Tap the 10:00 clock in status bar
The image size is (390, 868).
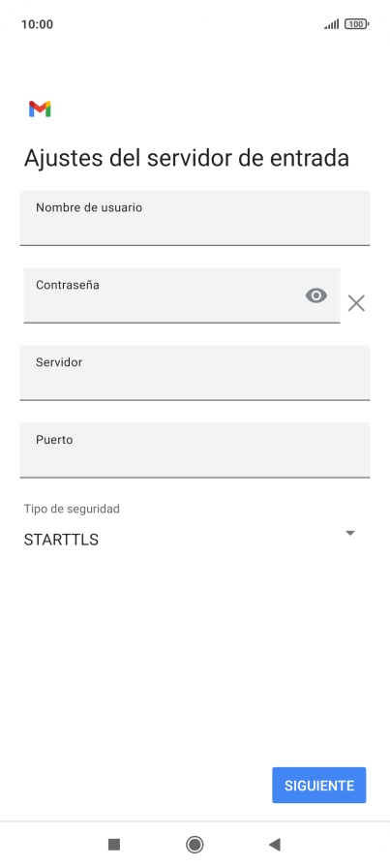point(37,24)
